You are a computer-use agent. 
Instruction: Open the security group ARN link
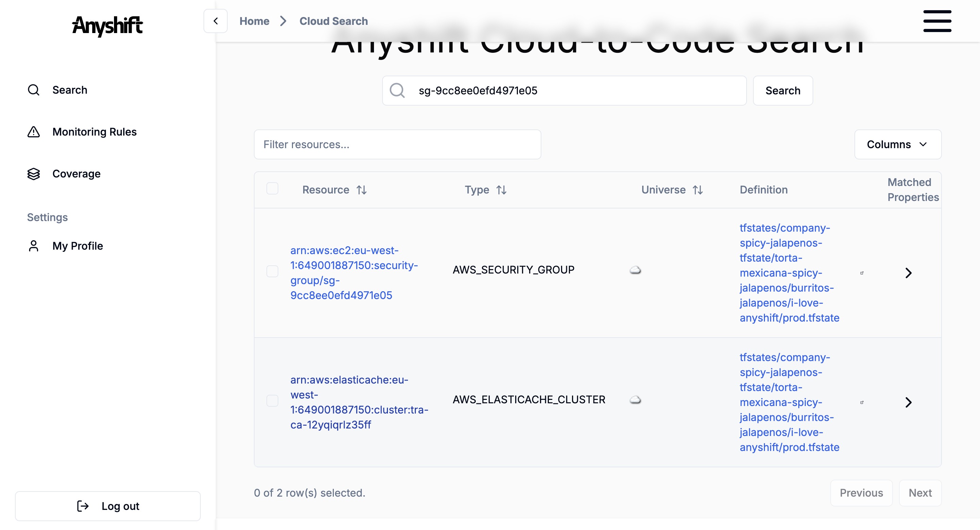click(354, 272)
